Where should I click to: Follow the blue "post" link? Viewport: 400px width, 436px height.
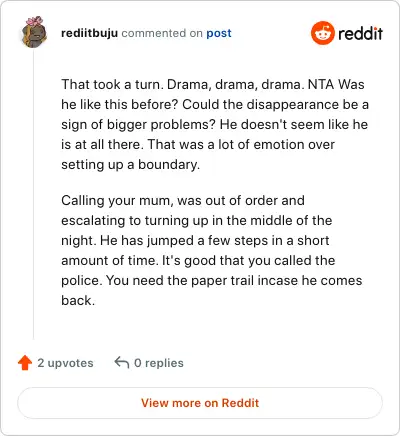tap(219, 33)
